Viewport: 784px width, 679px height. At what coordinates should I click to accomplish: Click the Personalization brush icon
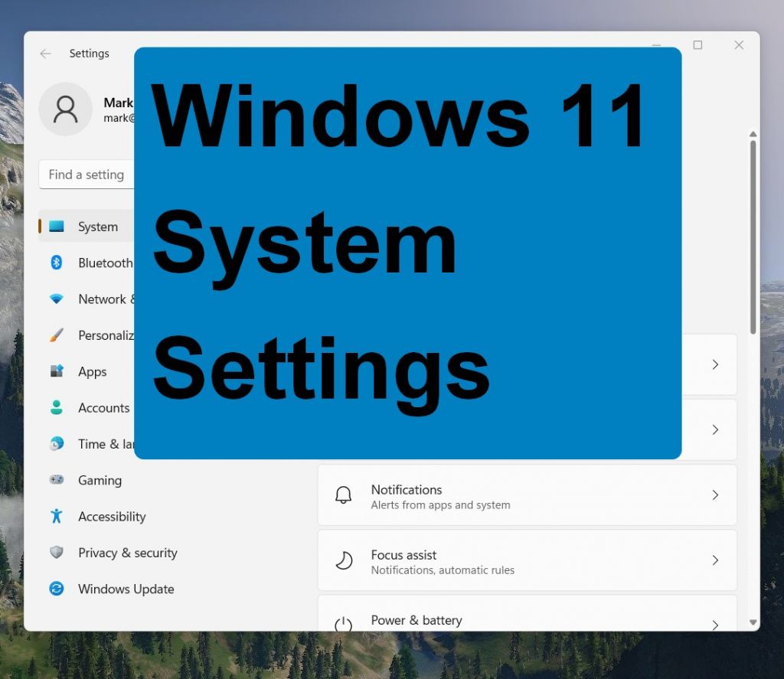click(x=57, y=335)
